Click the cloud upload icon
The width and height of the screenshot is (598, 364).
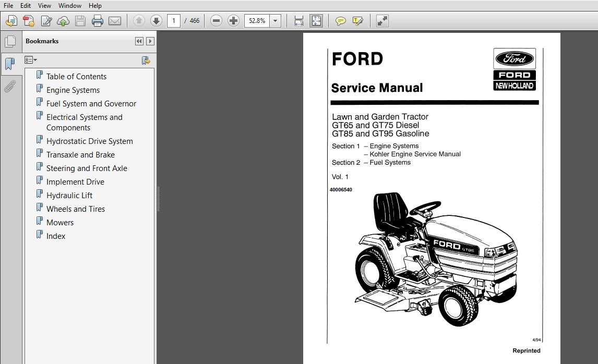coord(63,20)
